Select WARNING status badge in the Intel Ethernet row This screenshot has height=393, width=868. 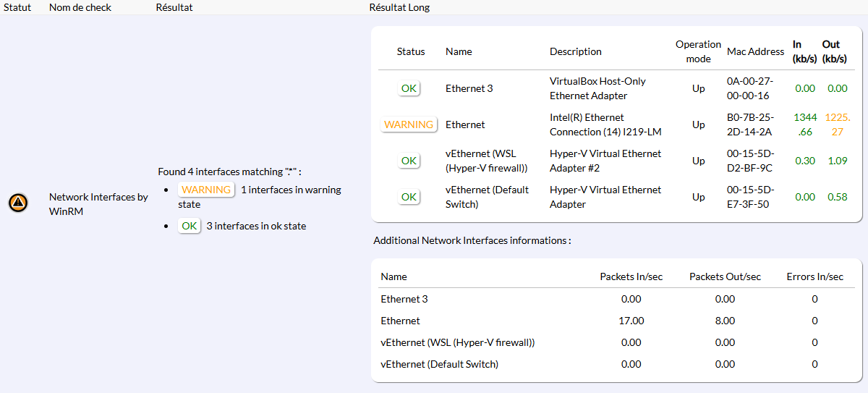coord(409,124)
